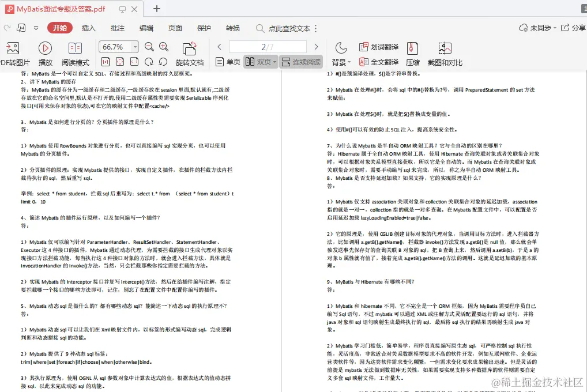
Task: Click question '9、MyBatis 与 Hibernate 有哪些不同?'
Action: click(371, 282)
